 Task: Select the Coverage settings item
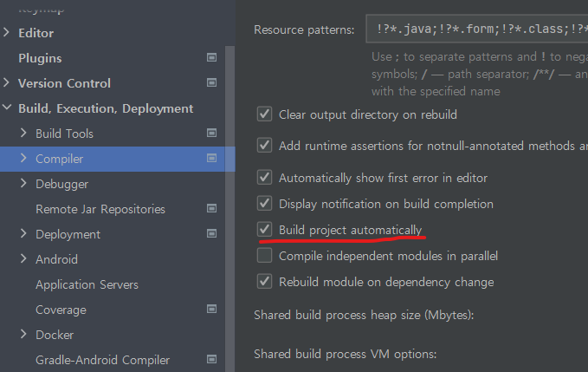pos(61,310)
